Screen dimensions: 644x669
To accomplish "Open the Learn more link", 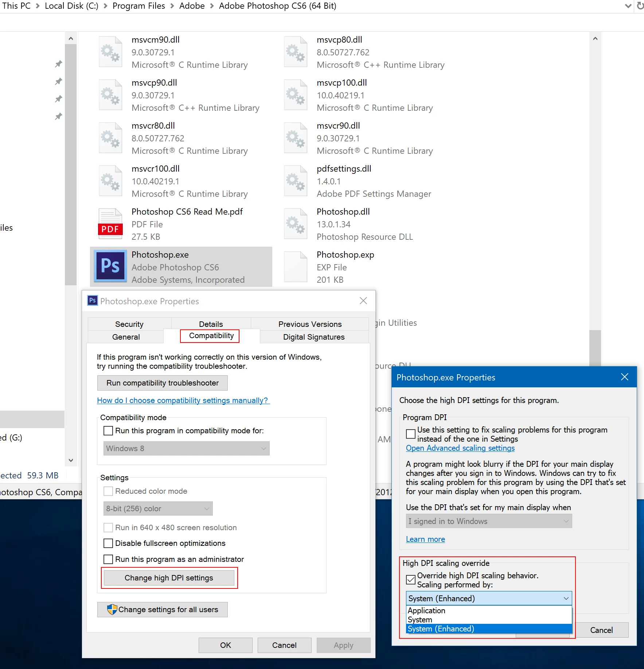I will pos(426,539).
